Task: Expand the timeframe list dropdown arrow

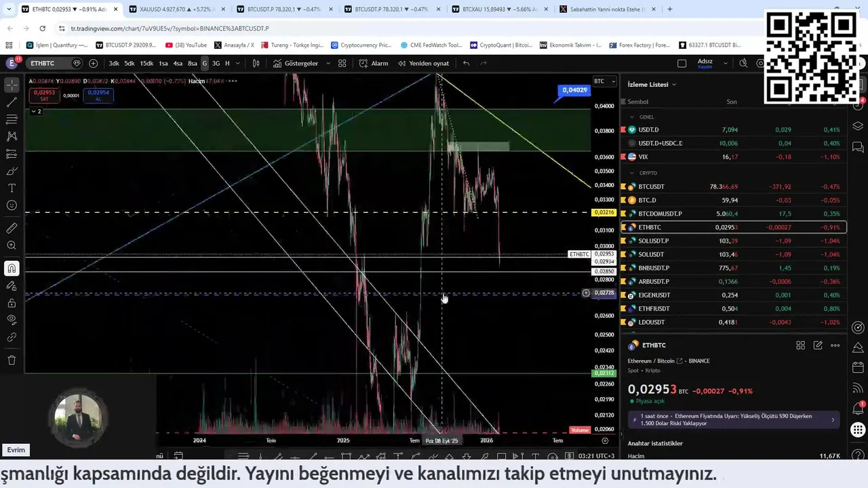Action: click(237, 63)
